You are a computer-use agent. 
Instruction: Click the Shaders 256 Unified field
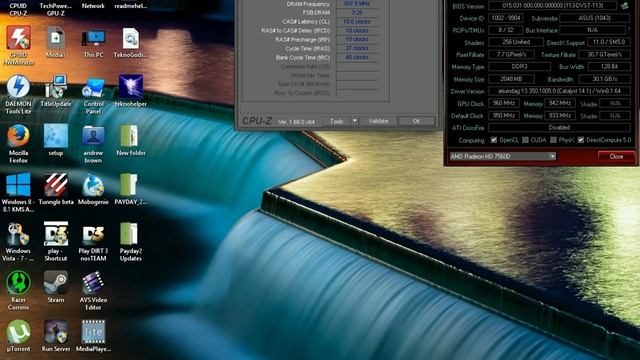(x=516, y=42)
